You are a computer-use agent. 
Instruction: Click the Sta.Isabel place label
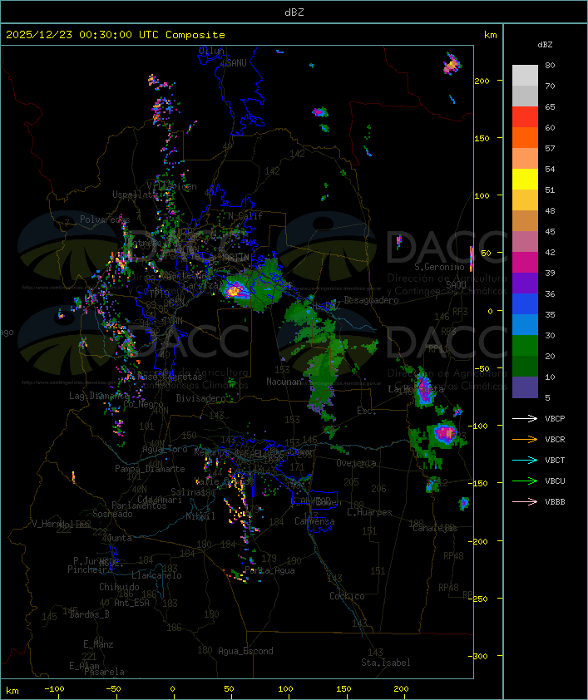[x=386, y=663]
